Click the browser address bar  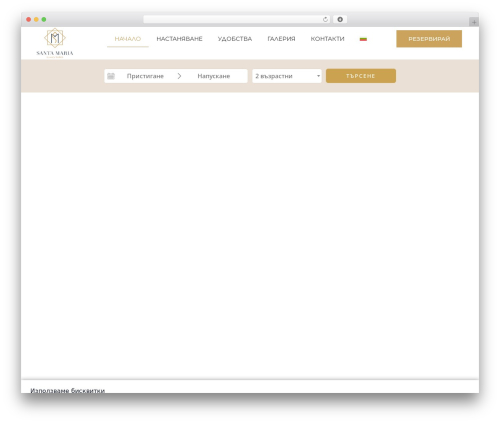pos(236,19)
